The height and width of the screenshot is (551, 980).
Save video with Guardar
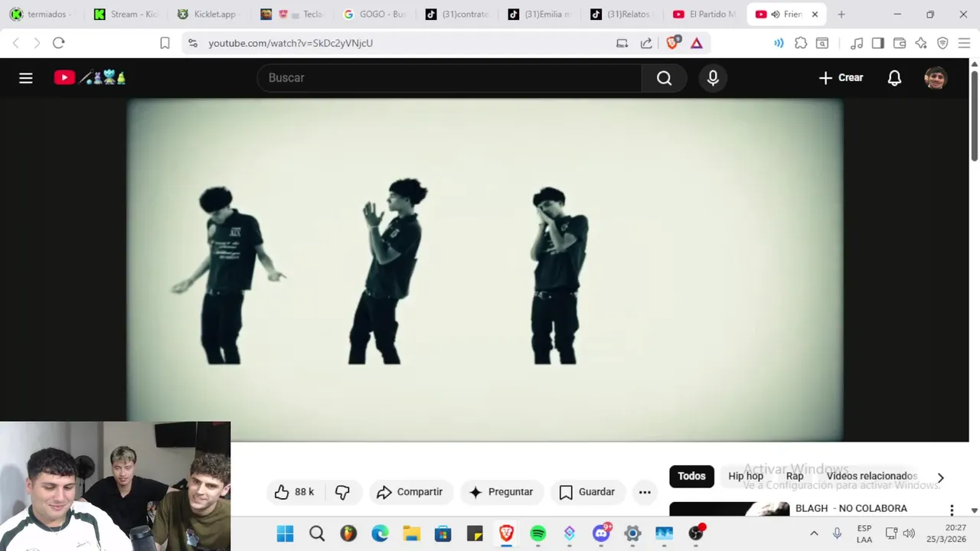587,492
